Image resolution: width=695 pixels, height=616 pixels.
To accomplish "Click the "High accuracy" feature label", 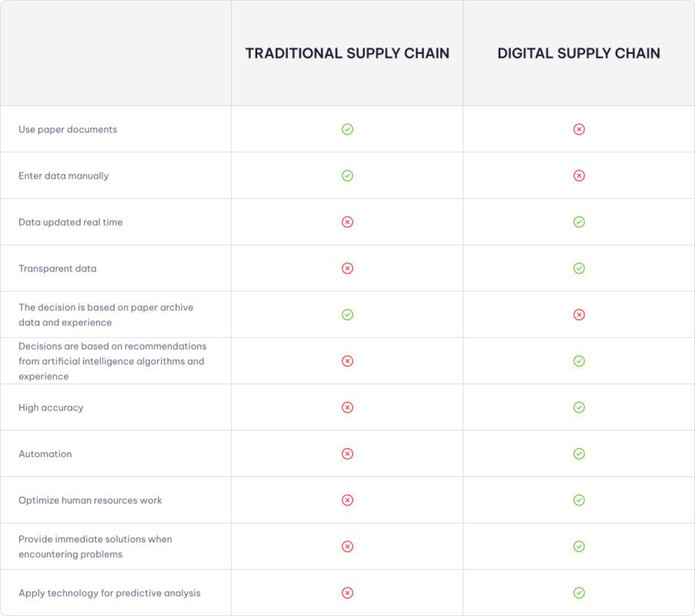I will click(51, 407).
